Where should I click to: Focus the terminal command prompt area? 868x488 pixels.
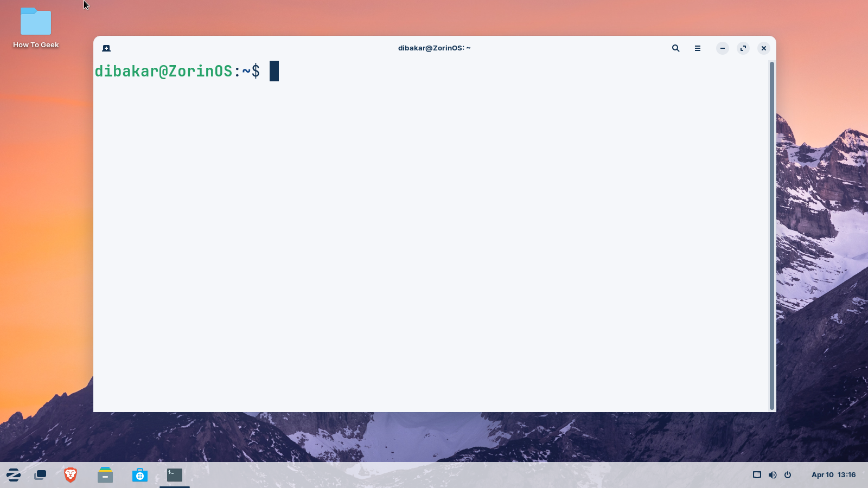431,236
